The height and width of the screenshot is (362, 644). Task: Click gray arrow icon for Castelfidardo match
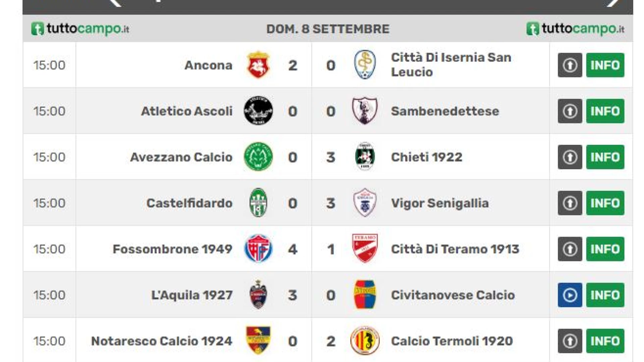coord(570,203)
